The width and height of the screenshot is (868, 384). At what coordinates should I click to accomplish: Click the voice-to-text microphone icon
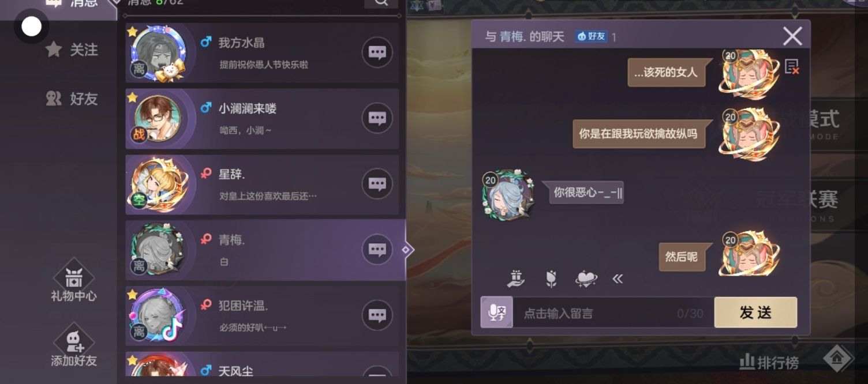497,313
